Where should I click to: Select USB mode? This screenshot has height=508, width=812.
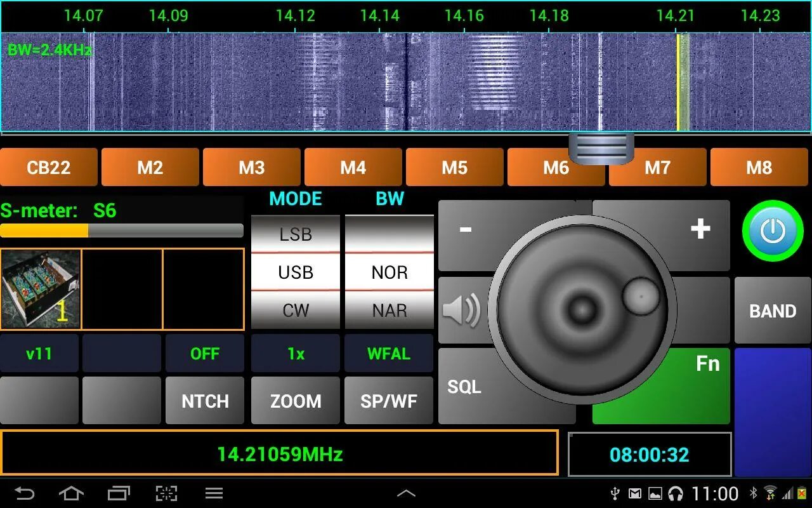tap(296, 272)
